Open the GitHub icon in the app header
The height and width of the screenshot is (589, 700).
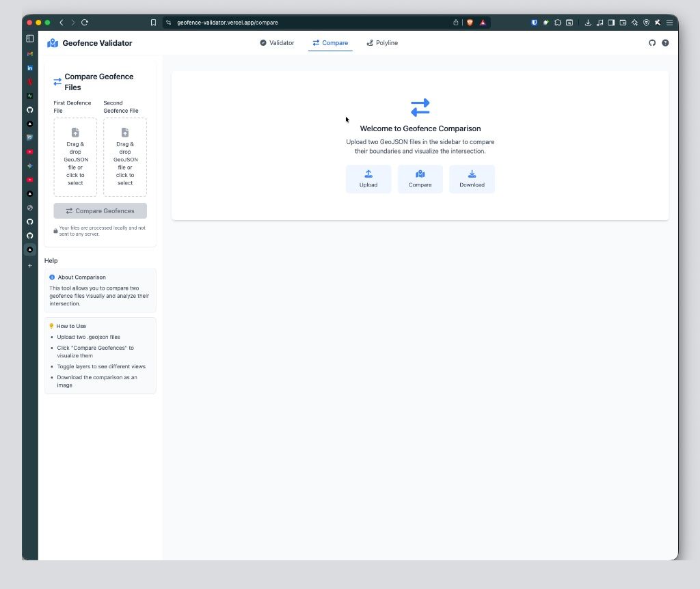652,43
